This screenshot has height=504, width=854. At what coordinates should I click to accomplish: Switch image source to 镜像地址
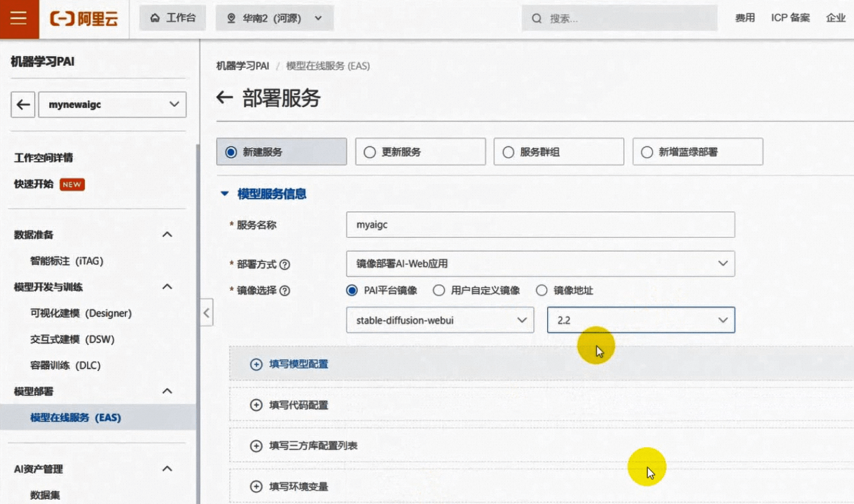click(542, 290)
